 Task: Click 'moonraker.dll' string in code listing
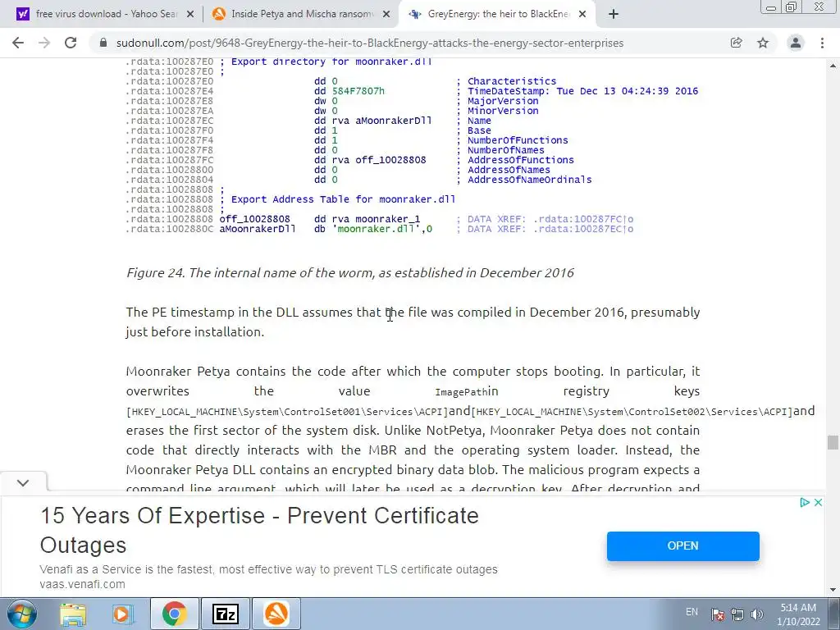coord(377,230)
